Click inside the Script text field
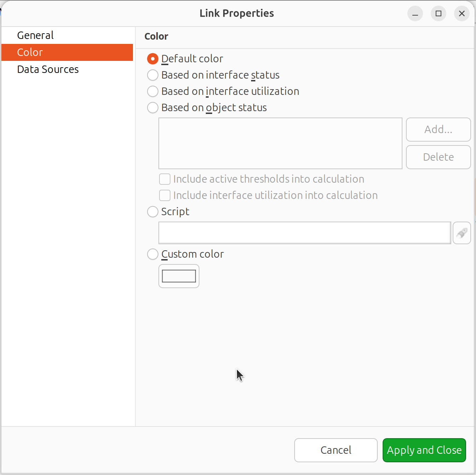 pos(304,233)
